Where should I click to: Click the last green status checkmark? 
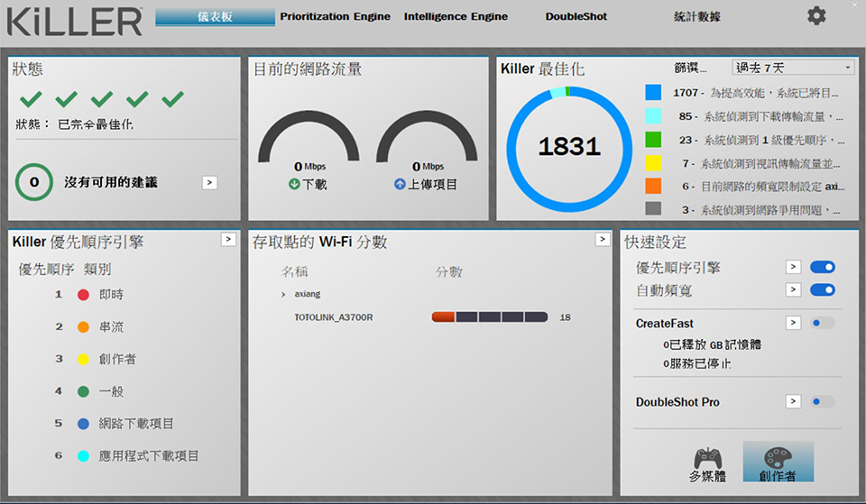[x=172, y=99]
